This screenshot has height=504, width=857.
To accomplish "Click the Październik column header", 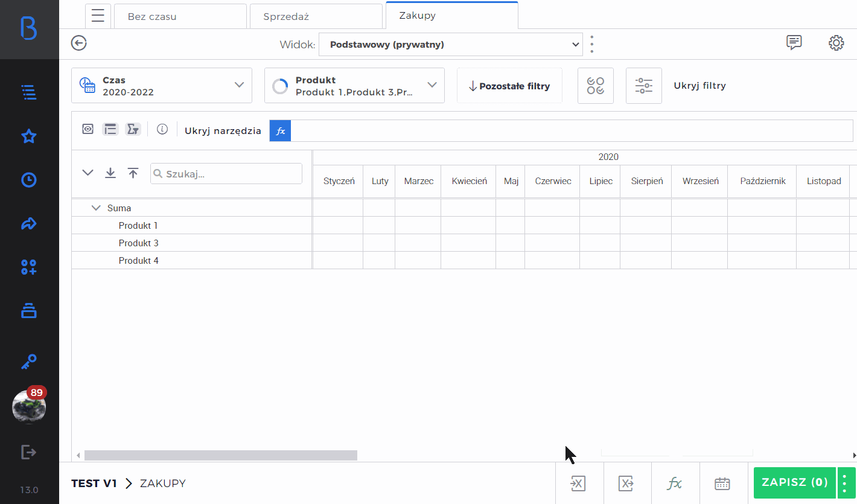I will click(762, 181).
